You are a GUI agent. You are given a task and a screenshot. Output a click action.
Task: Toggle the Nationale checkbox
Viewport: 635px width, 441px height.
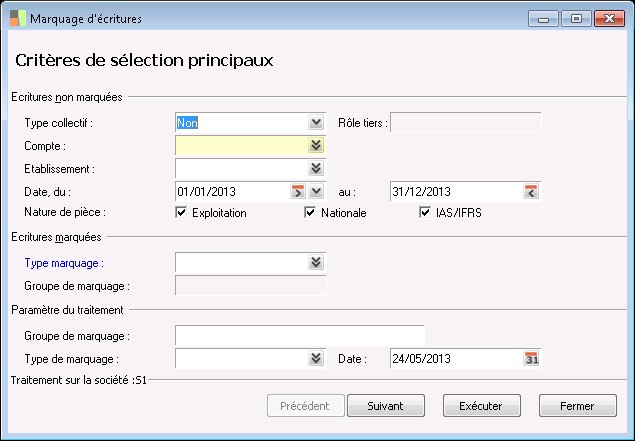click(x=310, y=212)
